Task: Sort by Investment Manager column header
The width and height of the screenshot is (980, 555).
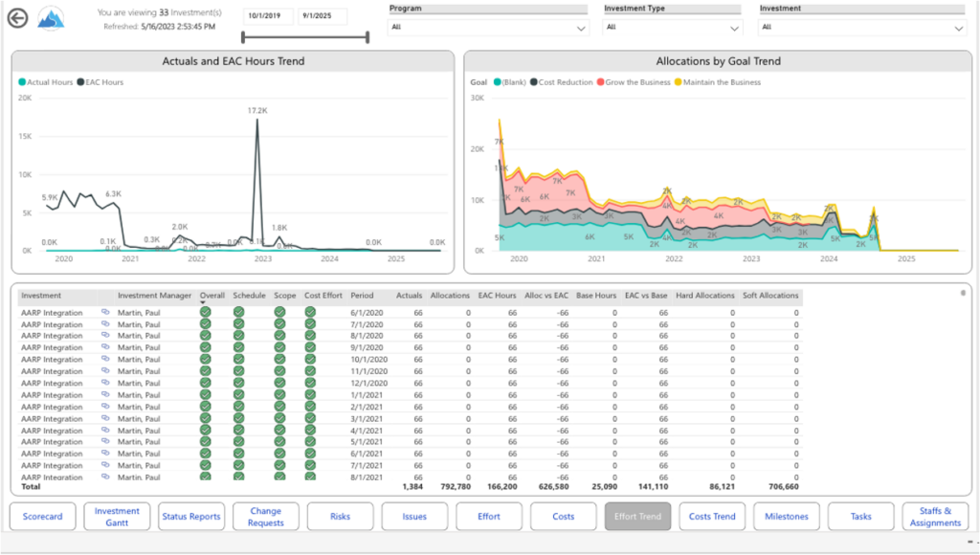Action: pyautogui.click(x=154, y=295)
